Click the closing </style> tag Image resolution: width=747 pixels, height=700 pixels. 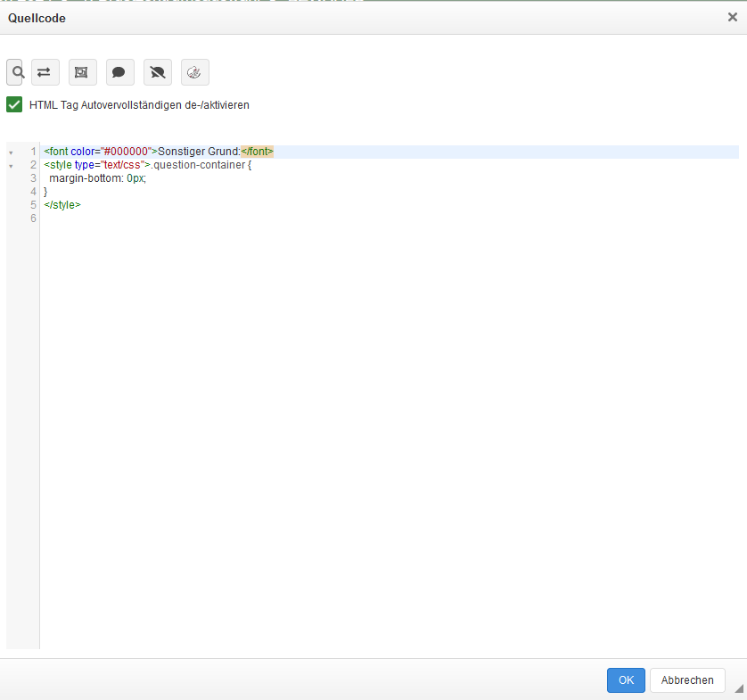(62, 205)
